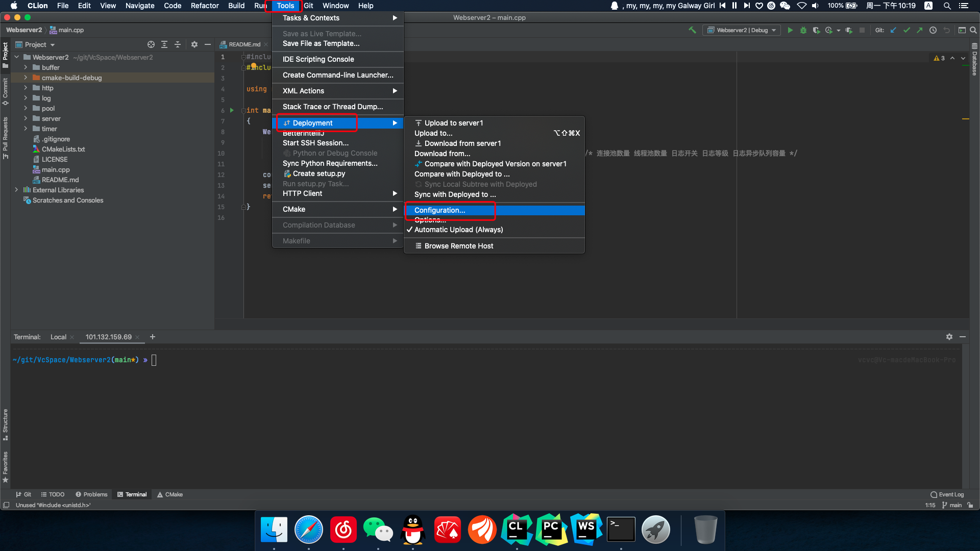The image size is (980, 551).
Task: Hide the Terminal panel
Action: pos(963,337)
